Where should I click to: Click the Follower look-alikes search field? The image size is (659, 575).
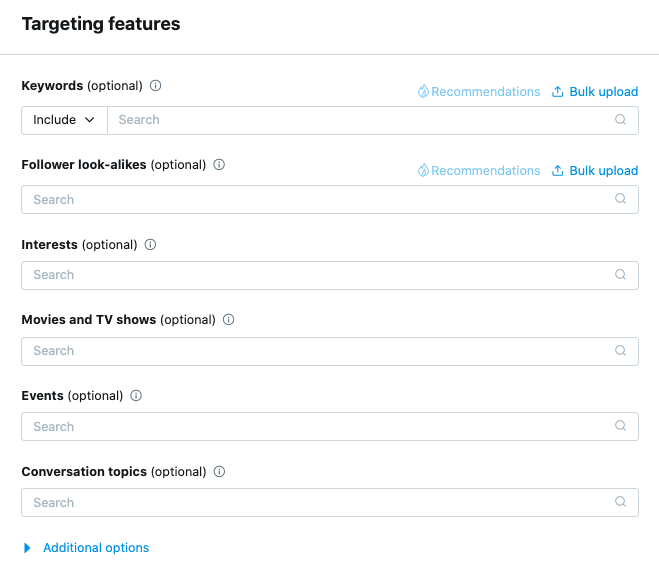click(x=320, y=200)
